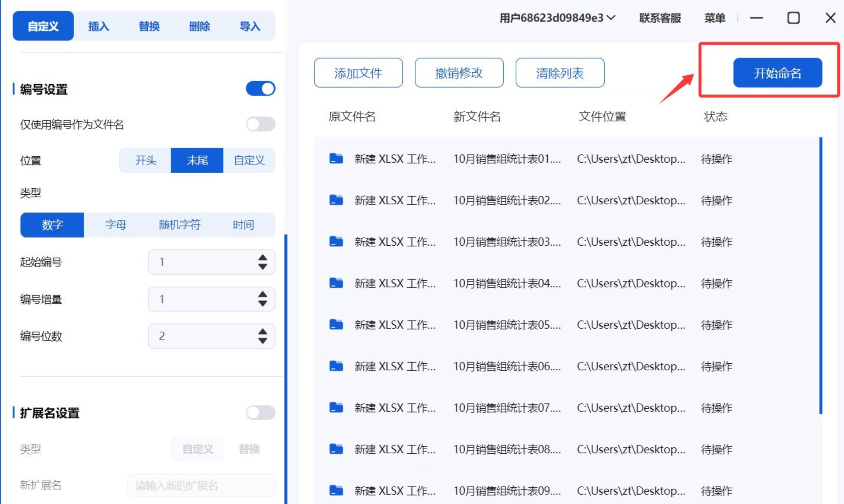Screen dimensions: 844x504
Task: Select 开头 position option
Action: (x=146, y=160)
